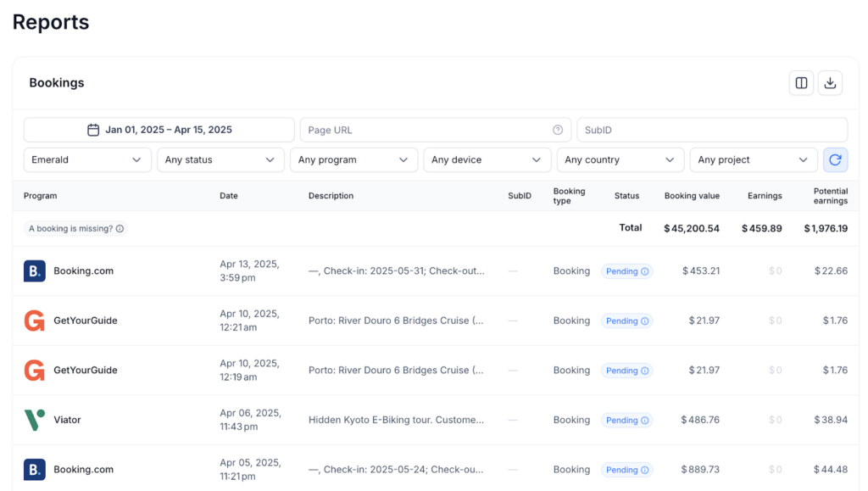Expand the Any status dropdown
This screenshot has width=868, height=491.
tap(220, 159)
